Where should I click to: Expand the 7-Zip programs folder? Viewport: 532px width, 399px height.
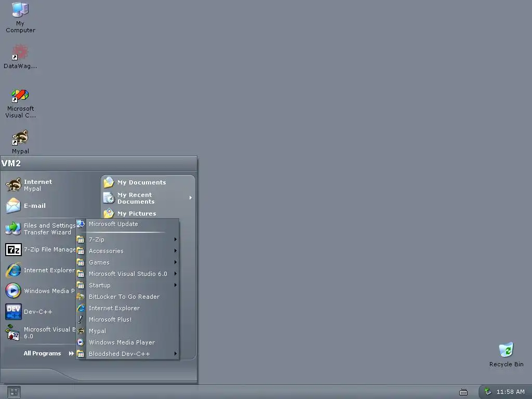(x=128, y=240)
